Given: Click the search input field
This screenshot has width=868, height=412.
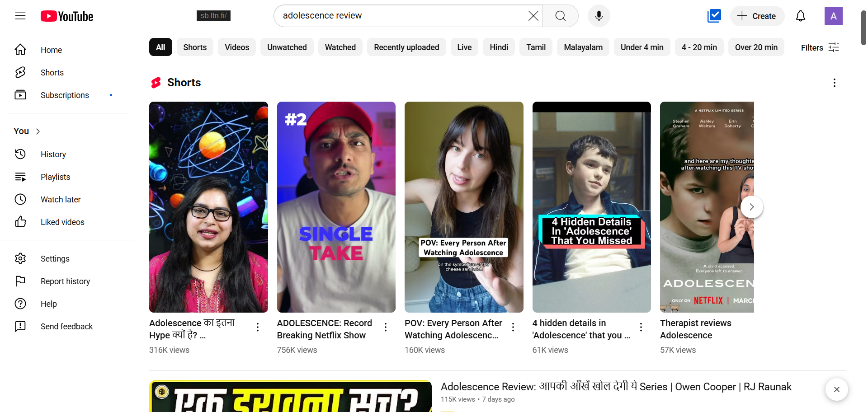Looking at the screenshot, I should pos(402,16).
